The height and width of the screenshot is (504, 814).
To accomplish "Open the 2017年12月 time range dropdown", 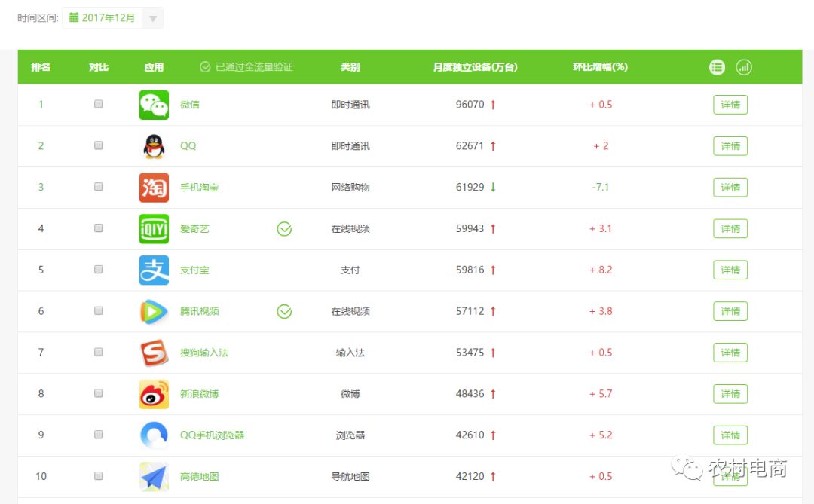I will pyautogui.click(x=104, y=18).
